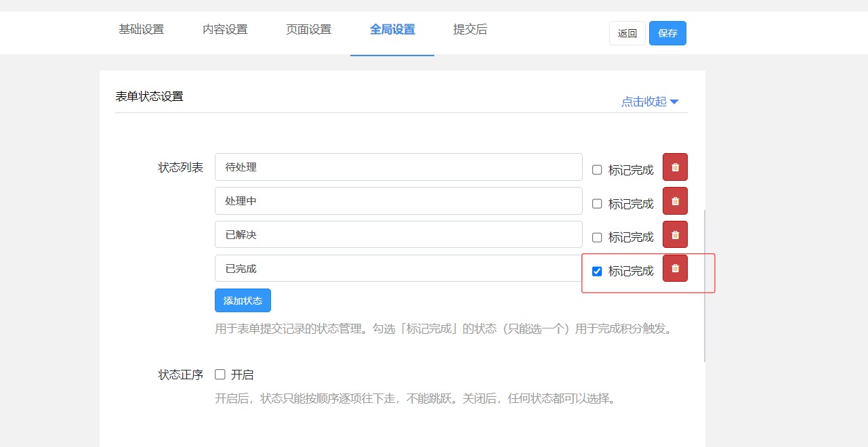Delete the 已完成 status row
This screenshot has height=447, width=868.
pos(675,269)
